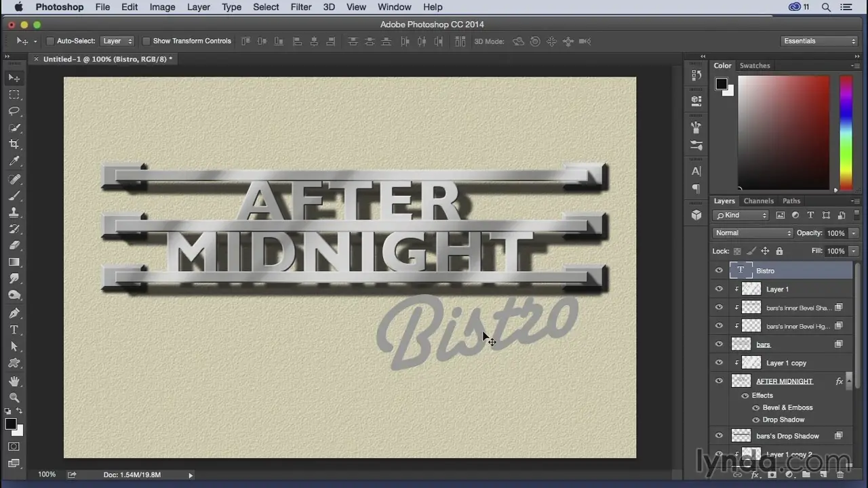Select the History Brush tool

(14, 229)
